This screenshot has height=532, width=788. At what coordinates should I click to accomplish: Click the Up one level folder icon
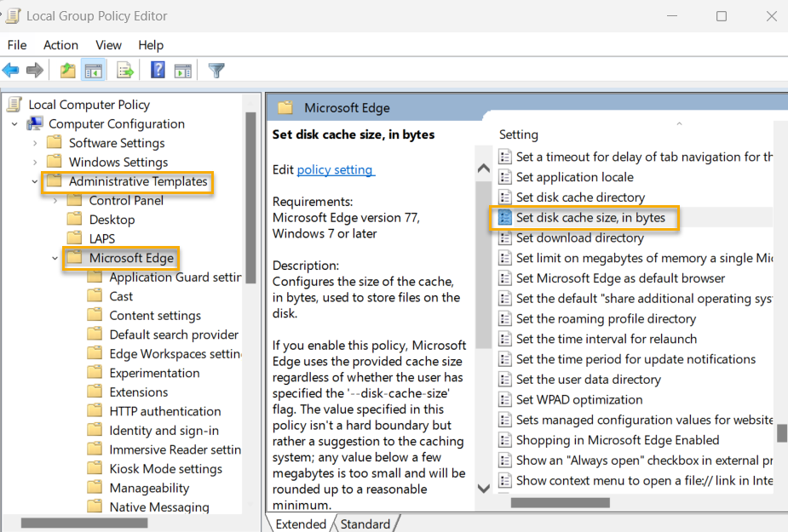point(66,70)
